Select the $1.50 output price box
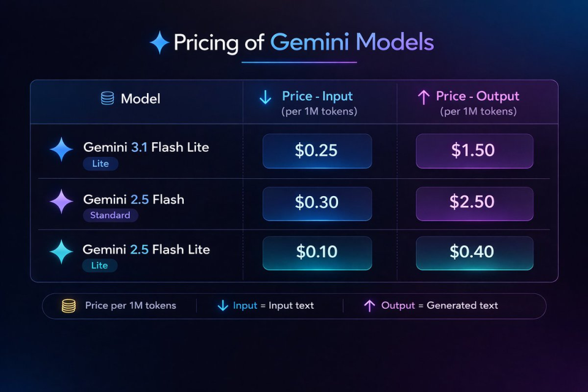This screenshot has width=588, height=392. click(474, 151)
